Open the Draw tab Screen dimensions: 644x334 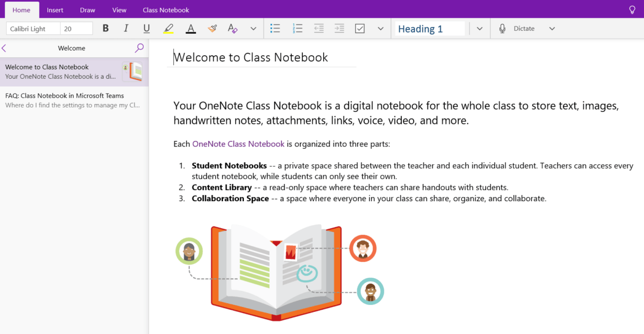pyautogui.click(x=88, y=10)
